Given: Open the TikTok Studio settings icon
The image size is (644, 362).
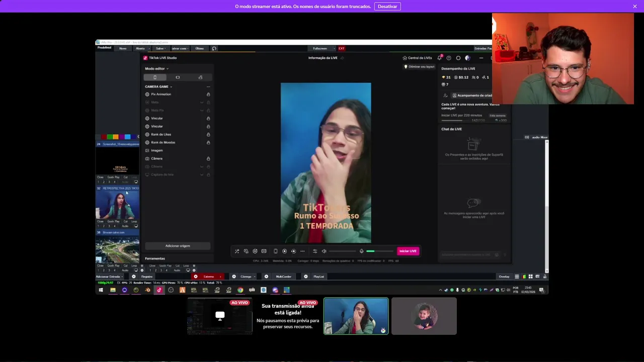Looking at the screenshot, I should click(458, 58).
